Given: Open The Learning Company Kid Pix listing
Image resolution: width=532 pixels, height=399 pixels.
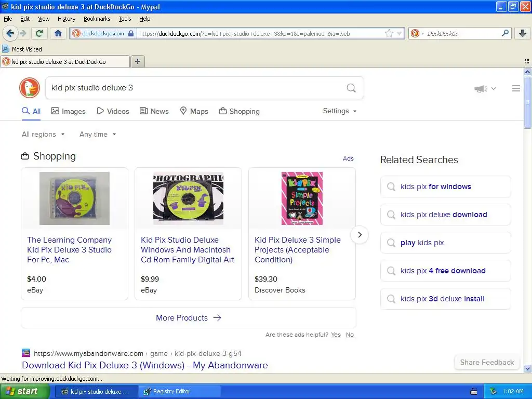Looking at the screenshot, I should 70,250.
